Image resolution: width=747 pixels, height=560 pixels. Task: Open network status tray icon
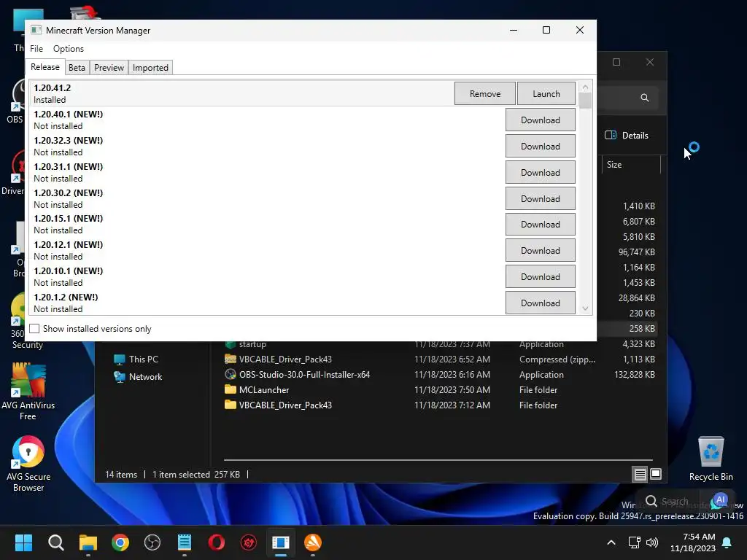[x=634, y=542]
